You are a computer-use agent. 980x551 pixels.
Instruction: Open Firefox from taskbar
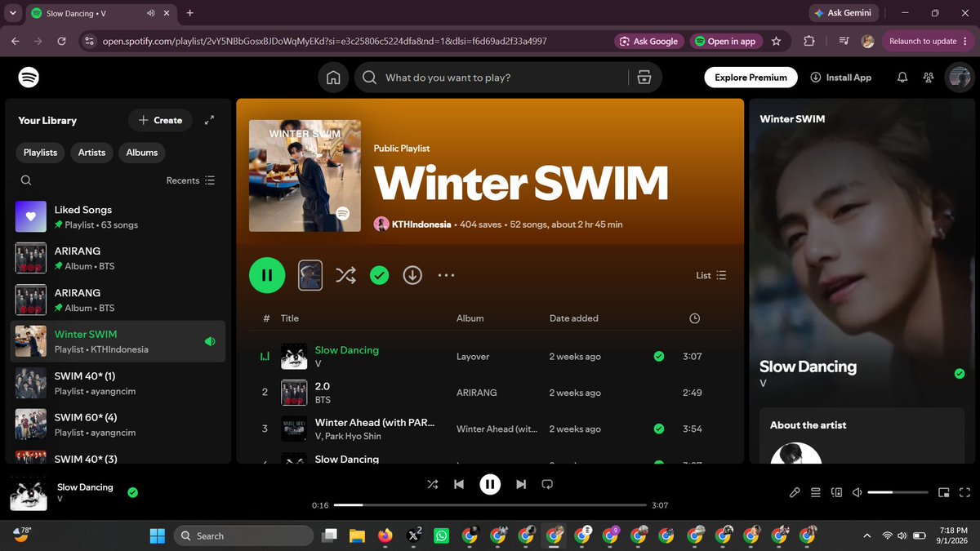coord(385,535)
